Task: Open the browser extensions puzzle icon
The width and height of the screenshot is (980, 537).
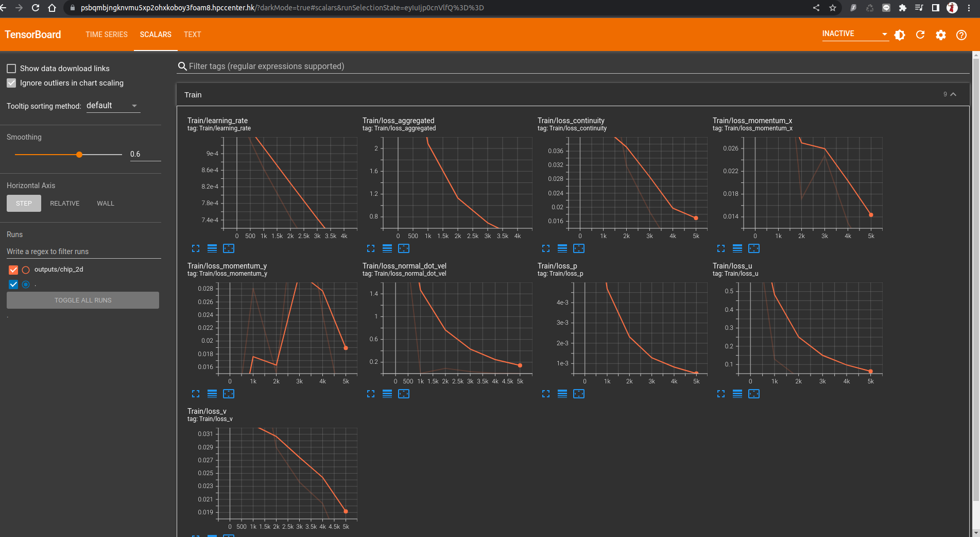Action: tap(903, 8)
